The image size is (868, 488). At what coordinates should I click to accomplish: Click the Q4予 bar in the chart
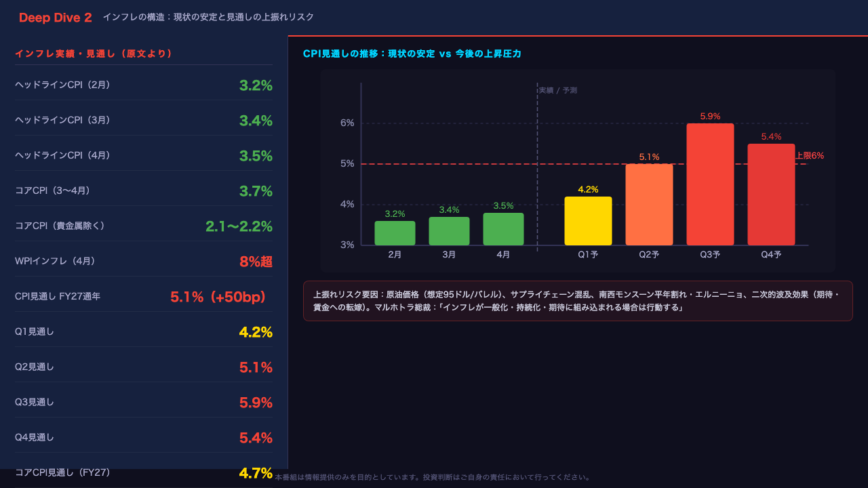tap(771, 195)
